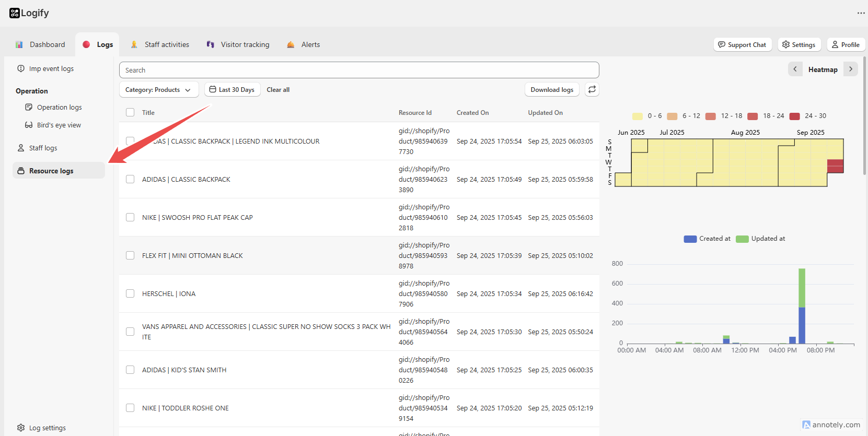Image resolution: width=868 pixels, height=436 pixels.
Task: Open the Visitor tracking tab
Action: (238, 44)
